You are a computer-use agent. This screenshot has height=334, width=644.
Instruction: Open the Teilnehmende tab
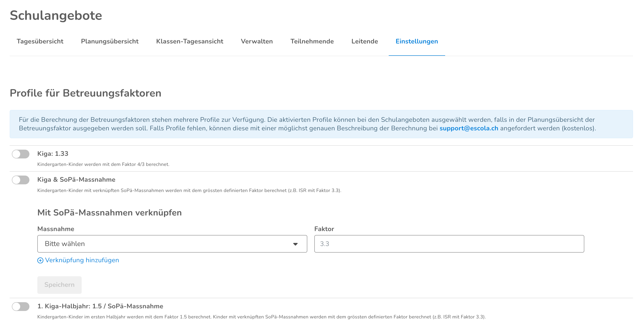[x=312, y=41]
